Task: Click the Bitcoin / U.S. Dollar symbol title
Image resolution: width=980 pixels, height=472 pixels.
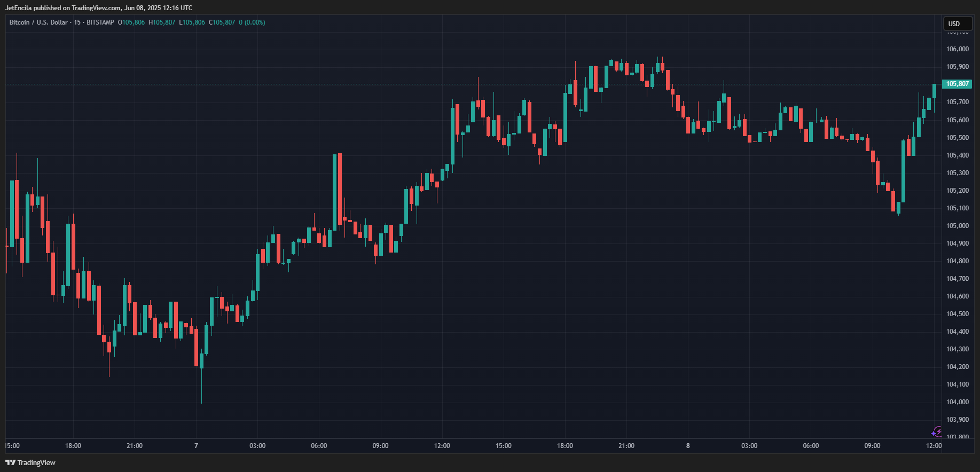Action: click(38, 22)
